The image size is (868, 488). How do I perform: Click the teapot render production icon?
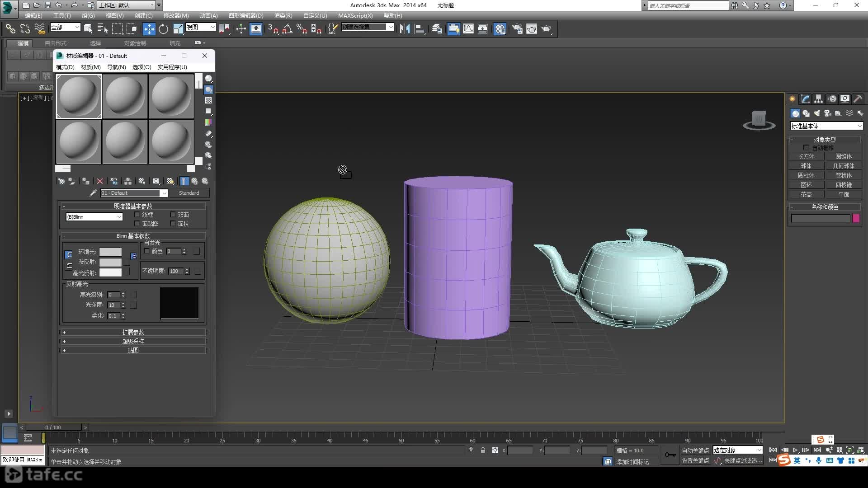click(547, 29)
